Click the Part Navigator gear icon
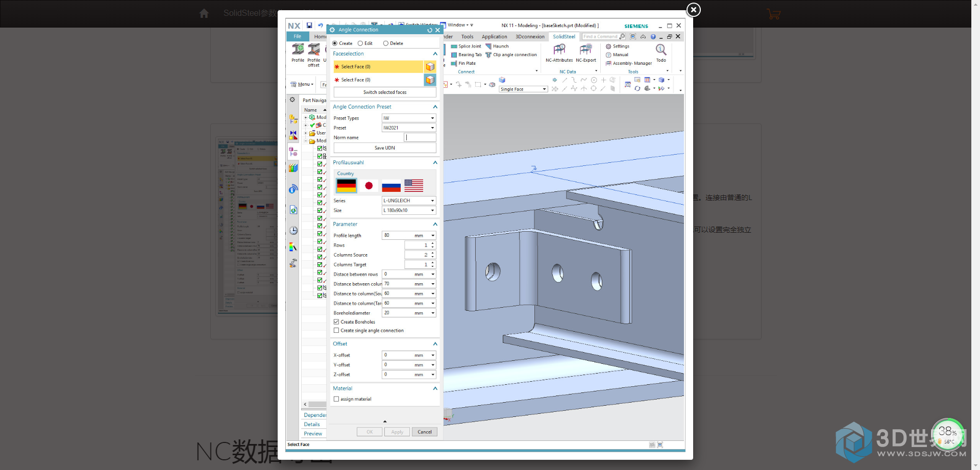 292,100
